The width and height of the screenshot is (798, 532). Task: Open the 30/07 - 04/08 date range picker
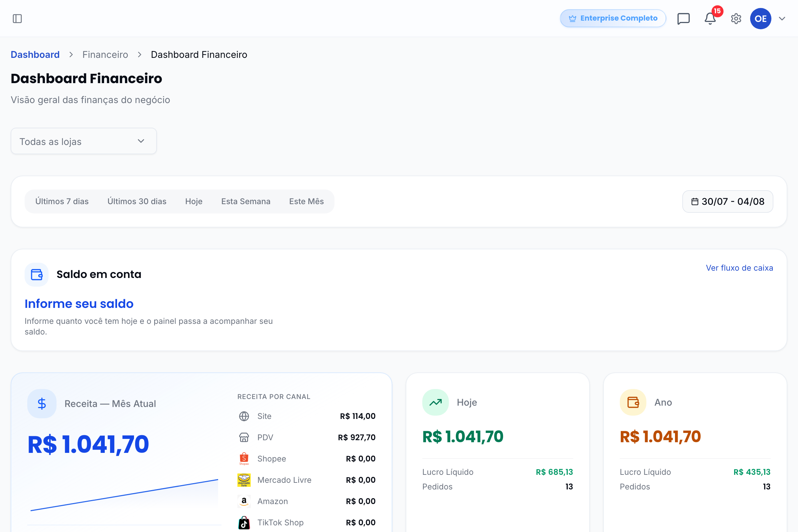click(728, 201)
